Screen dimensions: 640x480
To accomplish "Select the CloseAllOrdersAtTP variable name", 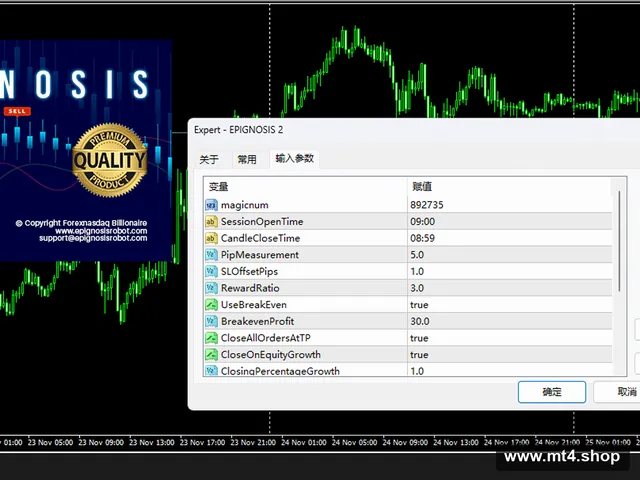I will (x=266, y=338).
